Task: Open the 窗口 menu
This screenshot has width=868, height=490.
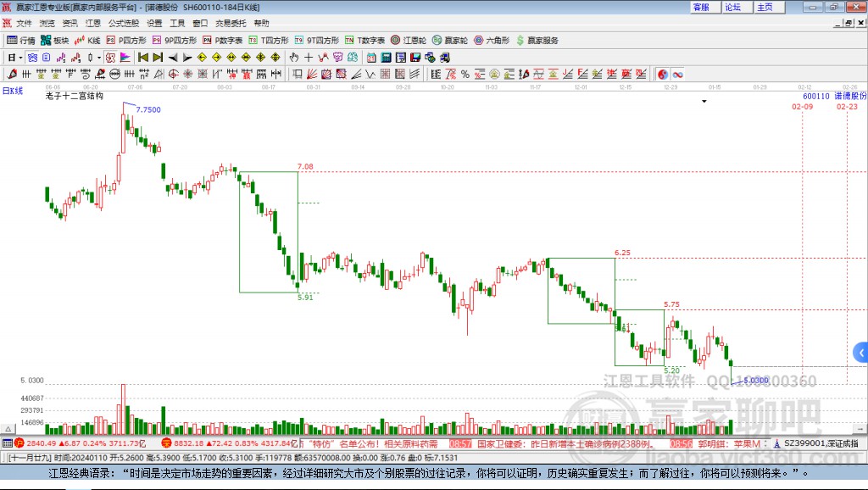Action: [200, 23]
